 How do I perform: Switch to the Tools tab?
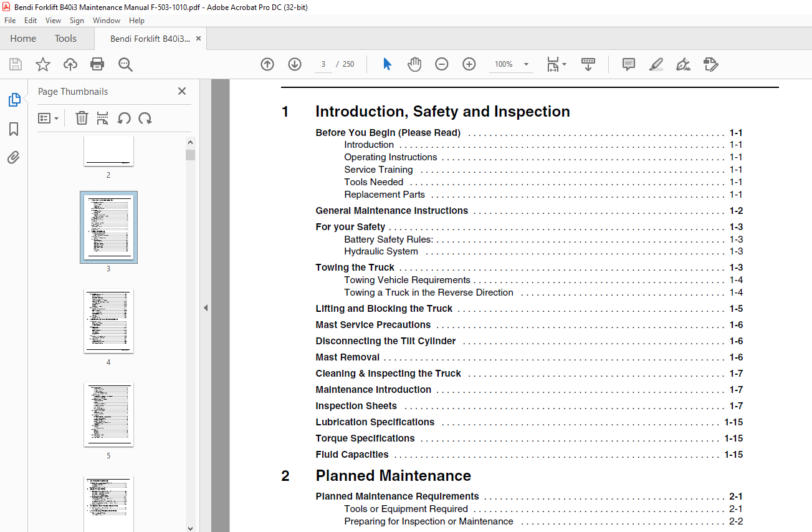coord(65,39)
